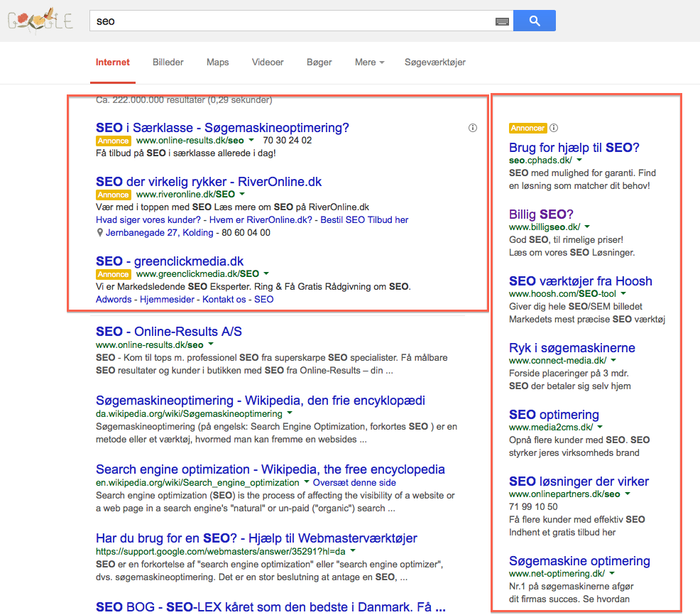The height and width of the screenshot is (615, 700).
Task: Open 'SEO løsninger der virker' sidebar ad
Action: click(x=579, y=481)
